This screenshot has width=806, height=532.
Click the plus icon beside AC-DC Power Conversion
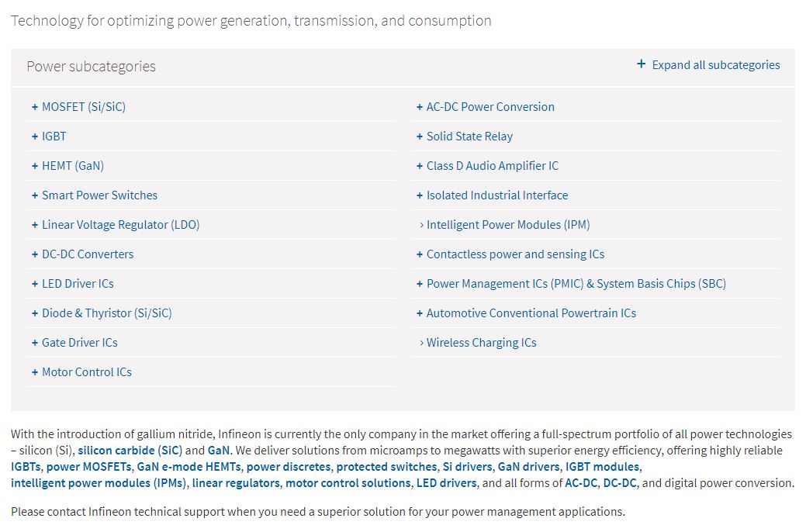[x=420, y=107]
